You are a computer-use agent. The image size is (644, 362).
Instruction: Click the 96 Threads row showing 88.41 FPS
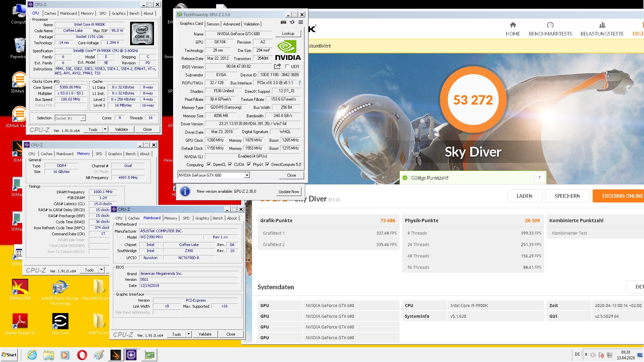(x=473, y=267)
